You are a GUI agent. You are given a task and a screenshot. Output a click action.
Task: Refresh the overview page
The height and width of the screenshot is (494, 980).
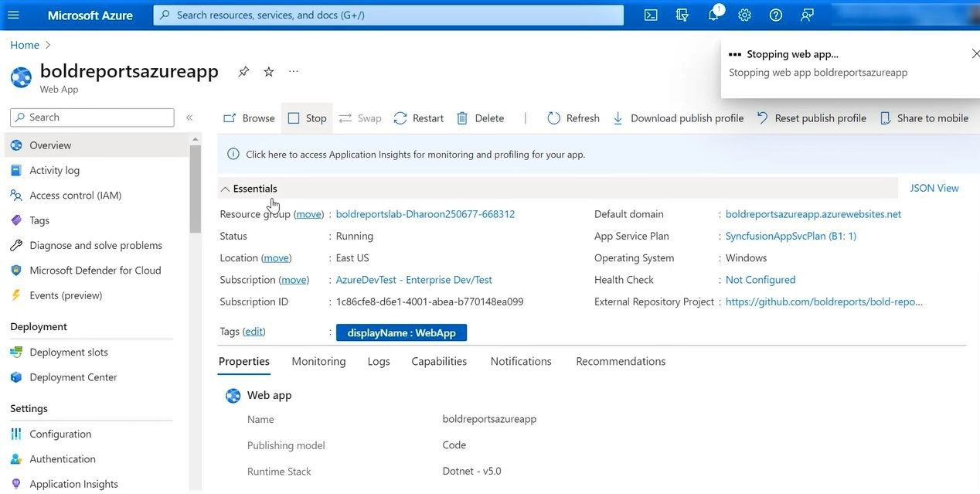point(573,118)
